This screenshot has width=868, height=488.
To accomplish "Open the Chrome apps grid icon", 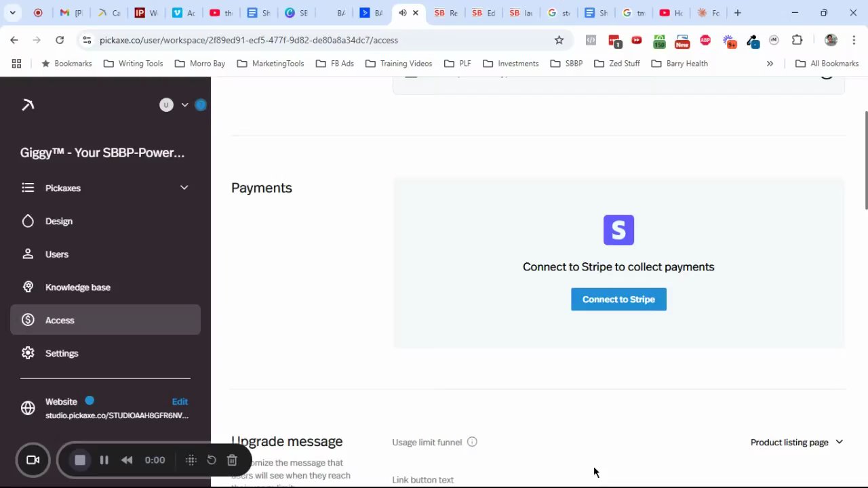I will coord(16,63).
